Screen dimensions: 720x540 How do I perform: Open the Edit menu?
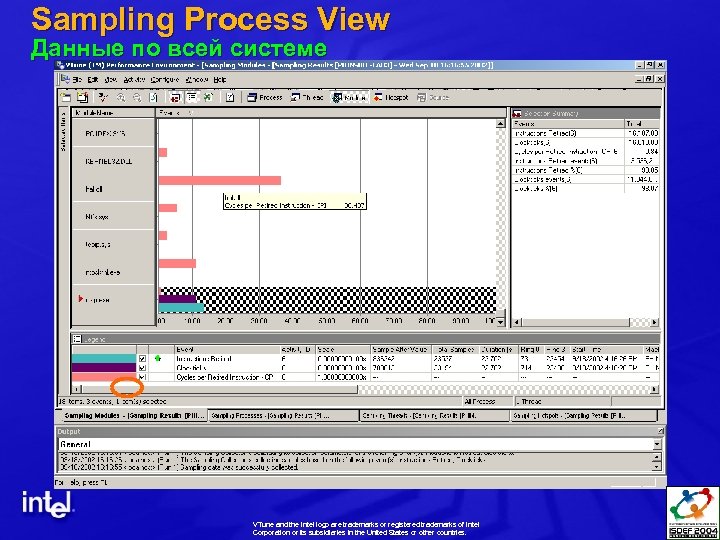(93, 79)
